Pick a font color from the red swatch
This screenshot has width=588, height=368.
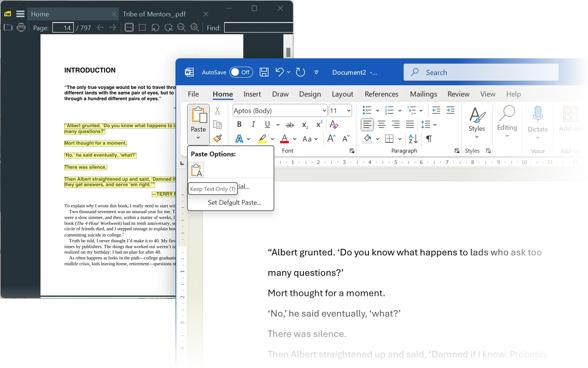pos(285,139)
